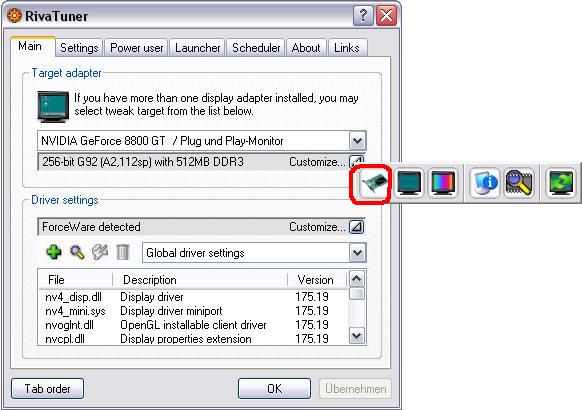Click the 'ForceWare detected' text
Viewport: 582px width, 410px height.
pos(91,227)
